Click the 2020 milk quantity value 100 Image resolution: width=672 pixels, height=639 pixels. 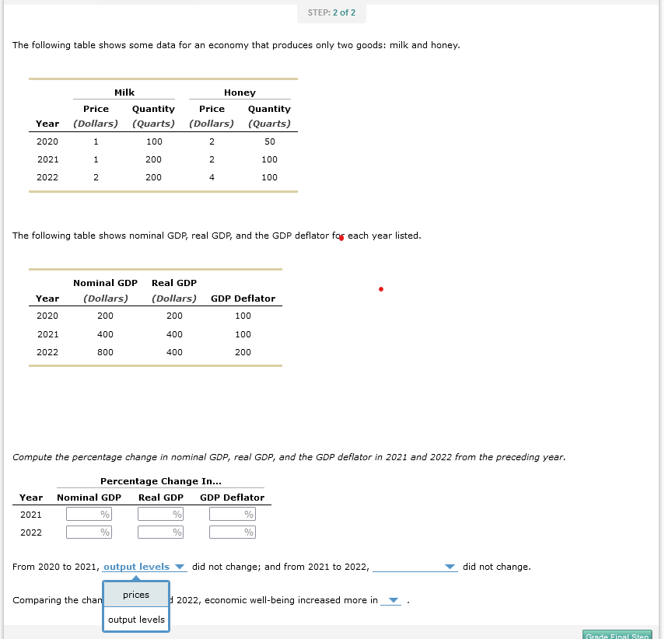pos(154,141)
